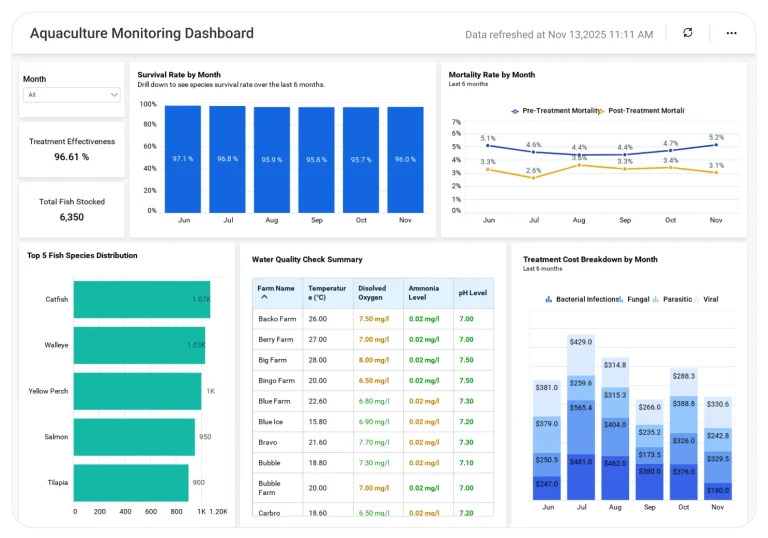Click the data refreshed timestamp text
The image size is (768, 538).
coord(559,34)
